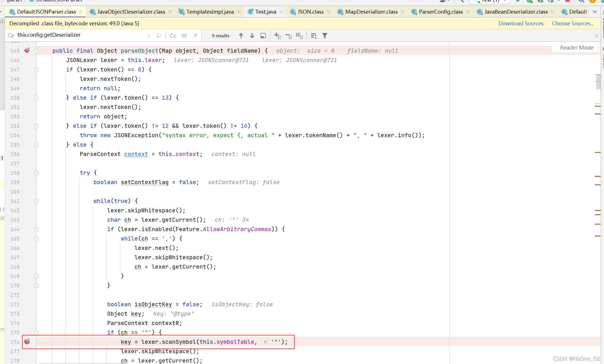The width and height of the screenshot is (604, 364).
Task: Expand hidden editor tabs chevron
Action: click(595, 12)
